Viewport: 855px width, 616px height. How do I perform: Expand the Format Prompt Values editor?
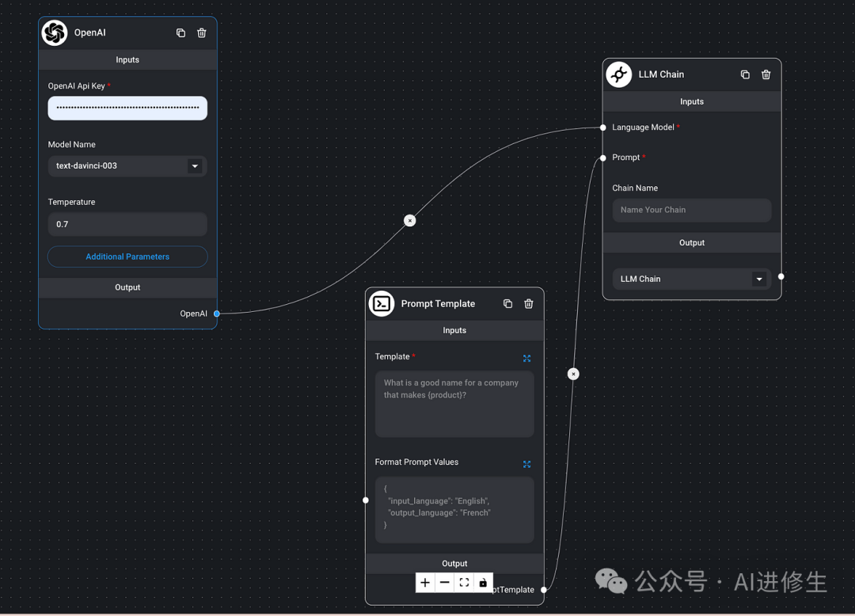point(526,464)
